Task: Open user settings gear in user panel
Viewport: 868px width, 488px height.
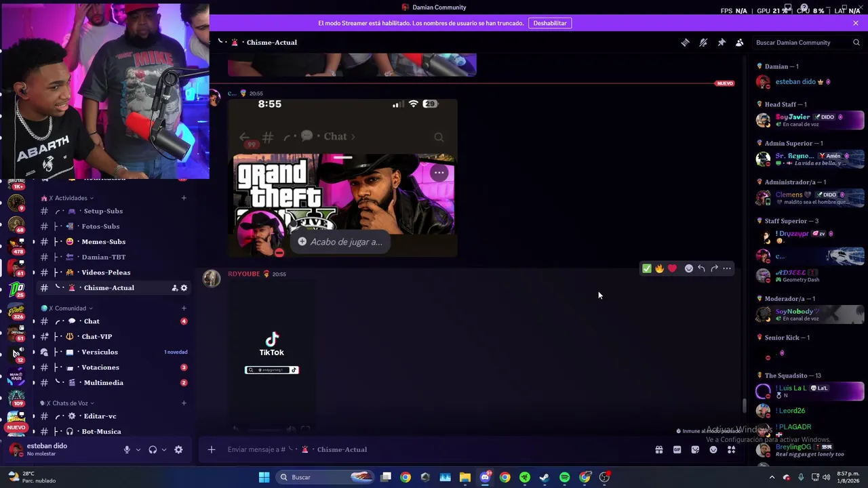Action: point(178,449)
